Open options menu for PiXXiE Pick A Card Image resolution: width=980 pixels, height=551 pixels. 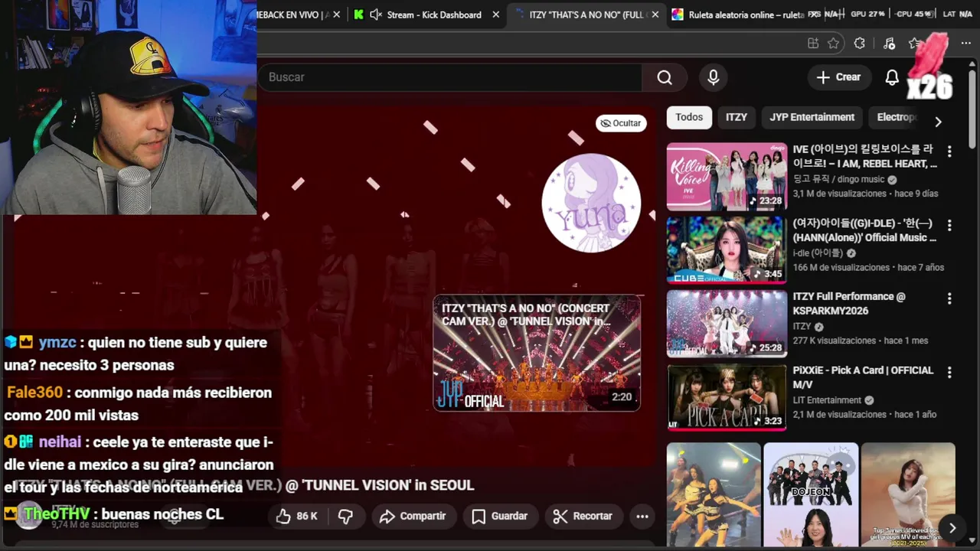click(x=949, y=373)
